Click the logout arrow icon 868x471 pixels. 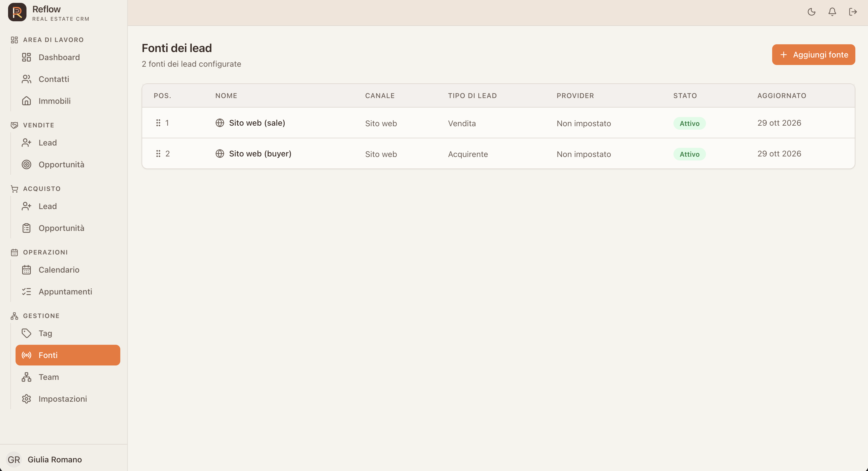point(852,12)
